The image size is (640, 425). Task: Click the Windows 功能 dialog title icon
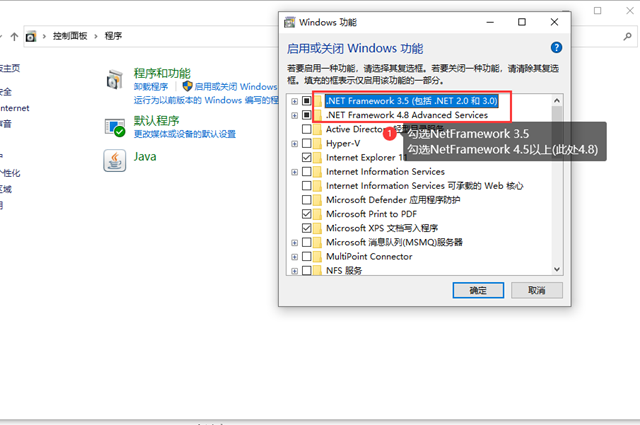coord(289,21)
